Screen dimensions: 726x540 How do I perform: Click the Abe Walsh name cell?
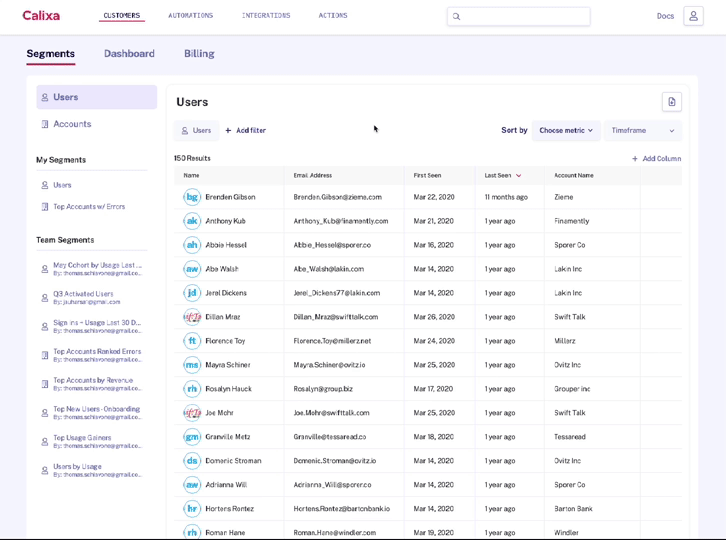pyautogui.click(x=222, y=269)
